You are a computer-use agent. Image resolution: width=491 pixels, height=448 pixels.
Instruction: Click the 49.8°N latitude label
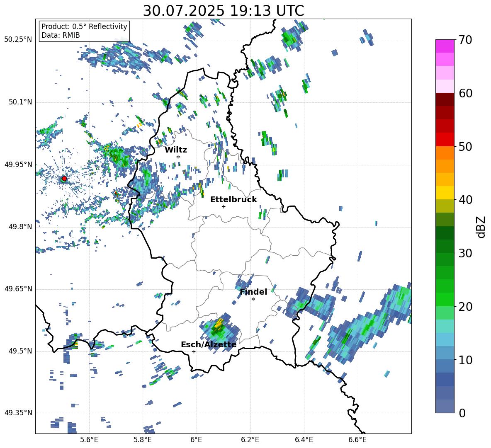[x=20, y=227]
